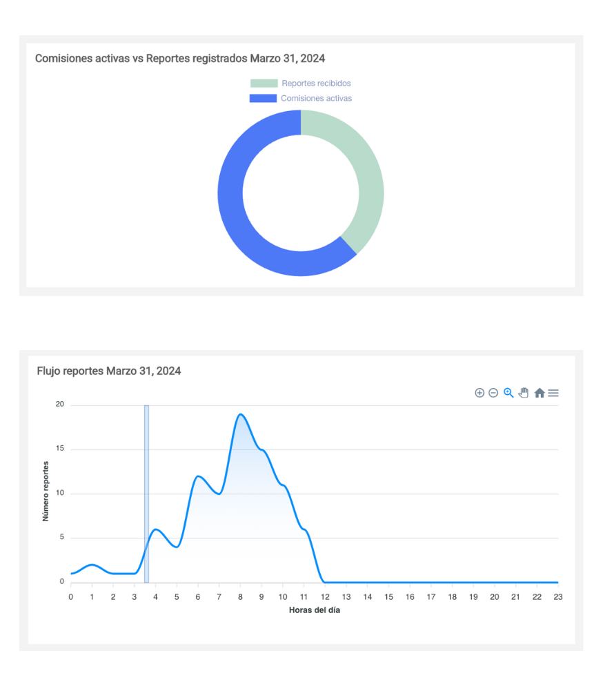Toggle the Reportes recibidos legend label
The width and height of the screenshot is (603, 700).
(316, 84)
